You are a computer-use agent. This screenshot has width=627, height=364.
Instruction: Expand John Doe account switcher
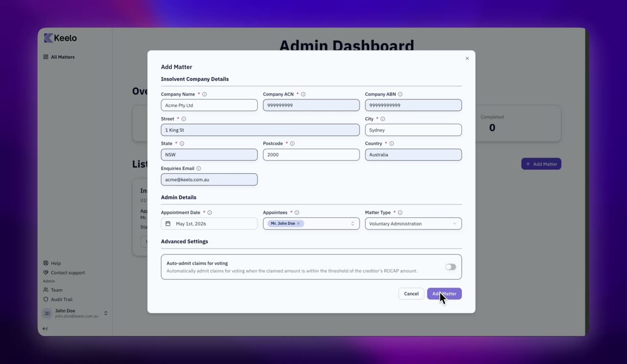(x=106, y=313)
